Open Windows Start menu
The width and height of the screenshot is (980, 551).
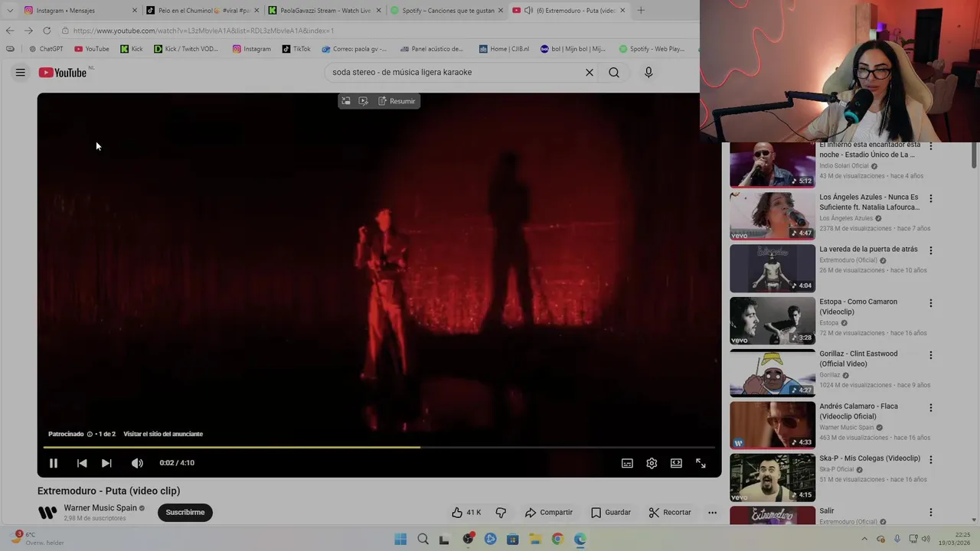[400, 540]
